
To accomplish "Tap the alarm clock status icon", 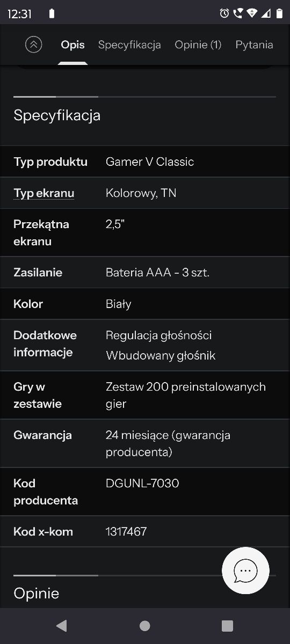I will click(224, 13).
